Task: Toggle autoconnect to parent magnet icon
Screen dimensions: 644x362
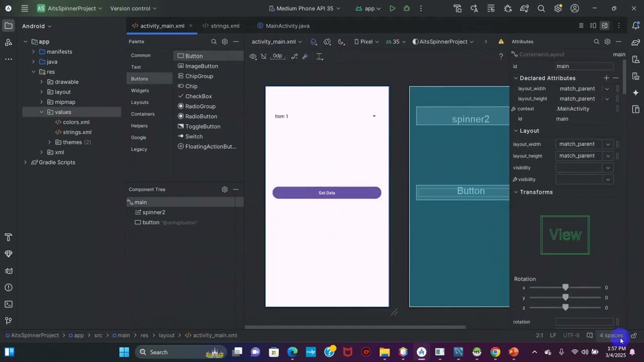Action: pos(264,56)
